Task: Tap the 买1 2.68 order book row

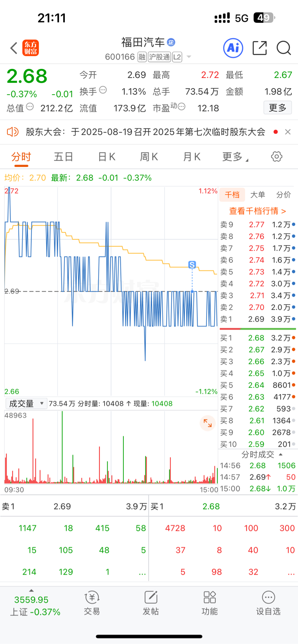Action: coord(258,338)
